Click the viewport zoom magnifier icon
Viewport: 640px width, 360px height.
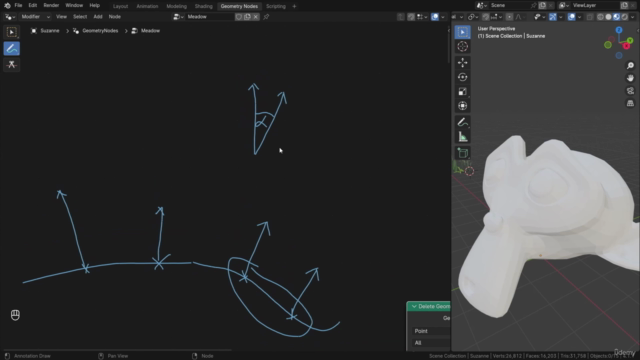[x=630, y=66]
